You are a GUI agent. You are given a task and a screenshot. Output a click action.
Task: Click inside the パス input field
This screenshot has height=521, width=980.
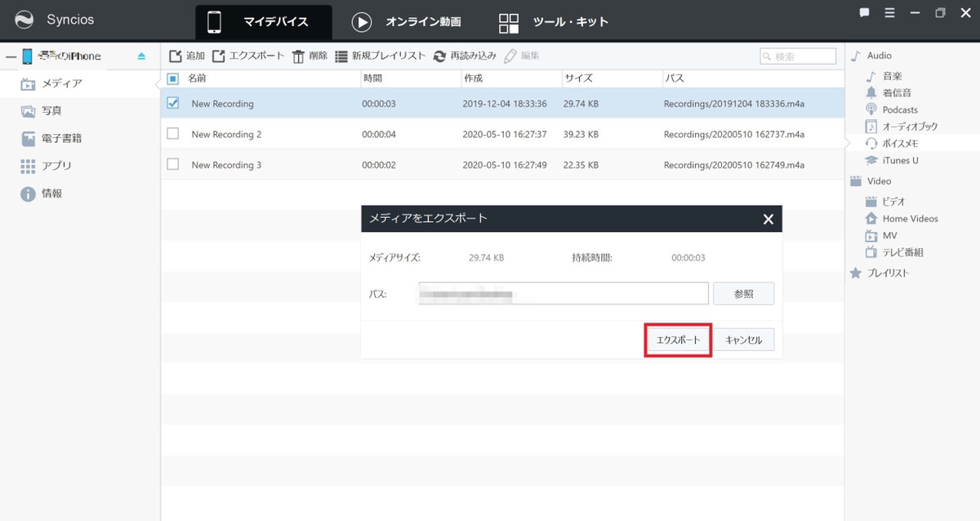pos(563,292)
